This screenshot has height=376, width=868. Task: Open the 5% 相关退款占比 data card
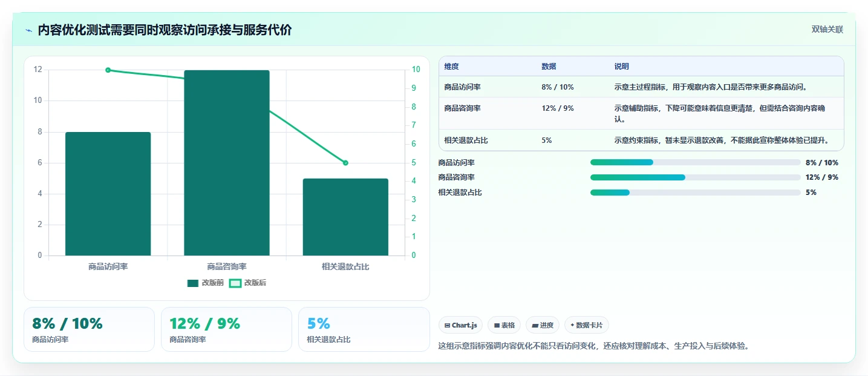coord(364,329)
